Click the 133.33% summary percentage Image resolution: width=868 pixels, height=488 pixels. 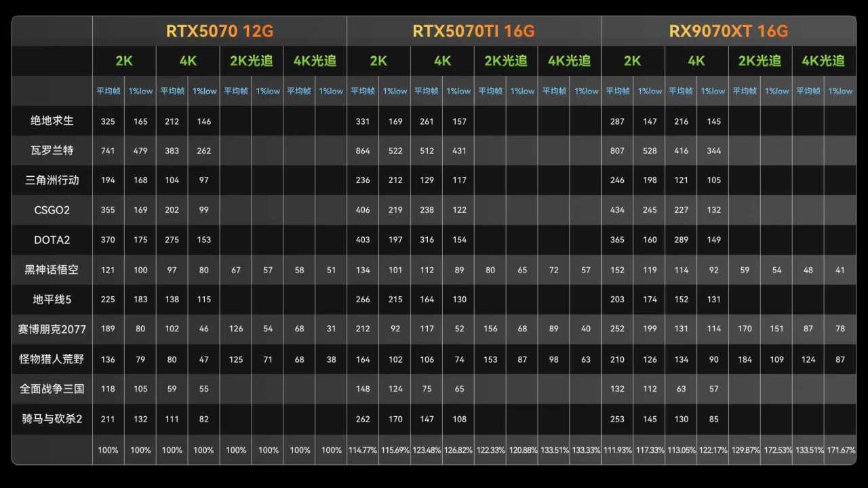click(586, 450)
